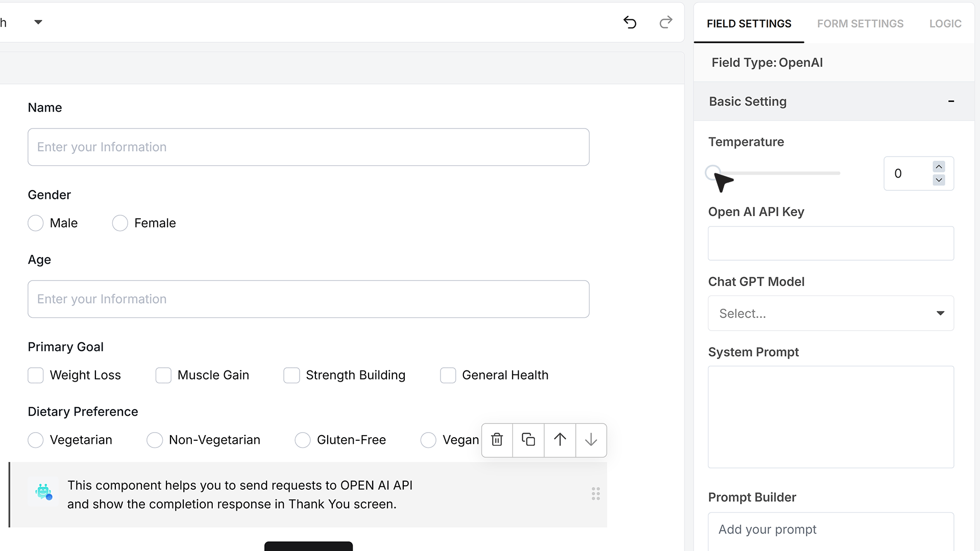Delete the field with the trash icon
The height and width of the screenshot is (551, 980).
coord(497,440)
